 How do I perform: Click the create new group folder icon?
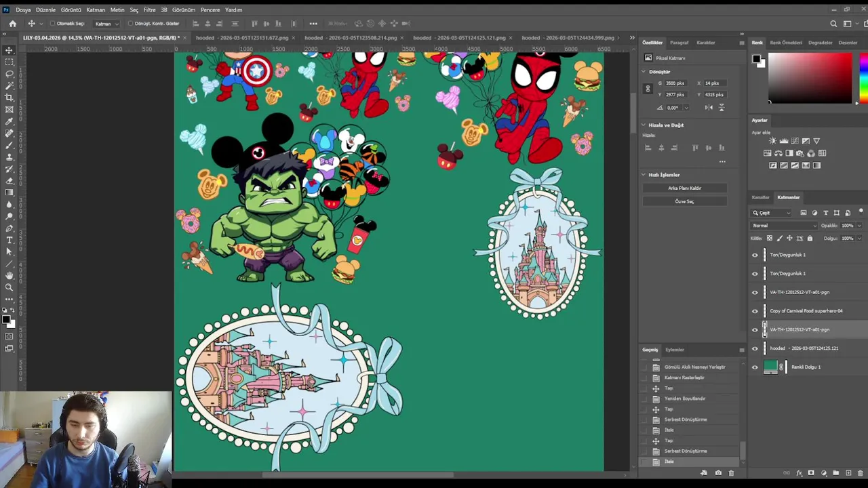tap(836, 473)
